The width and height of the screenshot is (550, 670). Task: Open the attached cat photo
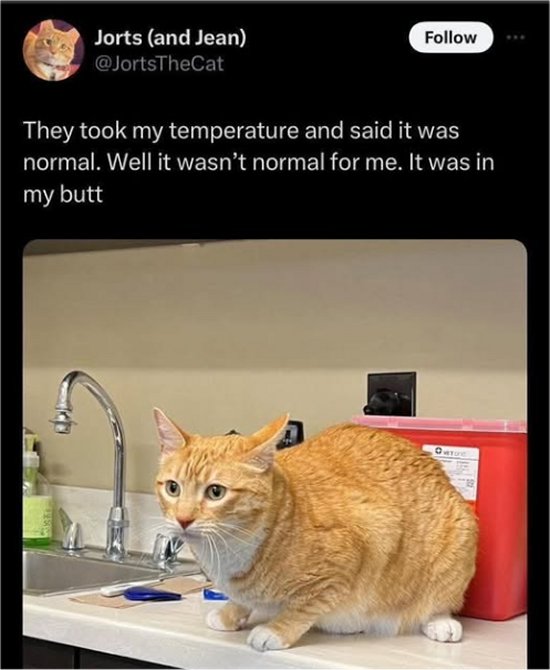275,454
